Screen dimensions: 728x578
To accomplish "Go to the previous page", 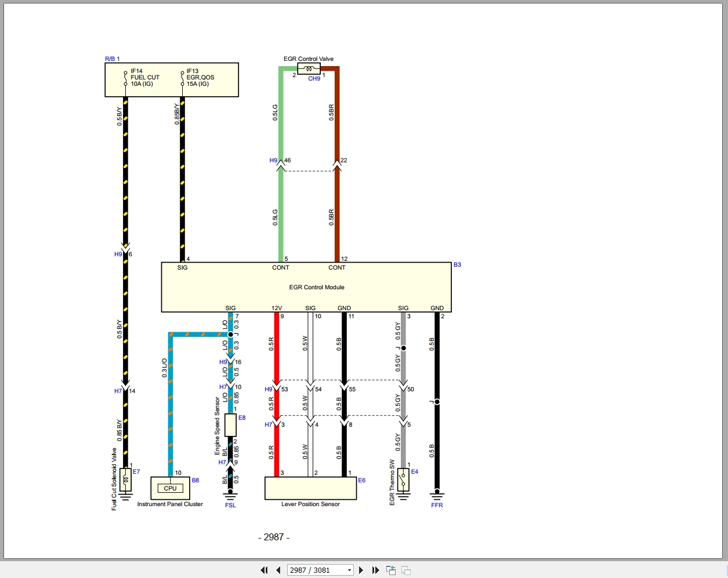I will tap(278, 570).
